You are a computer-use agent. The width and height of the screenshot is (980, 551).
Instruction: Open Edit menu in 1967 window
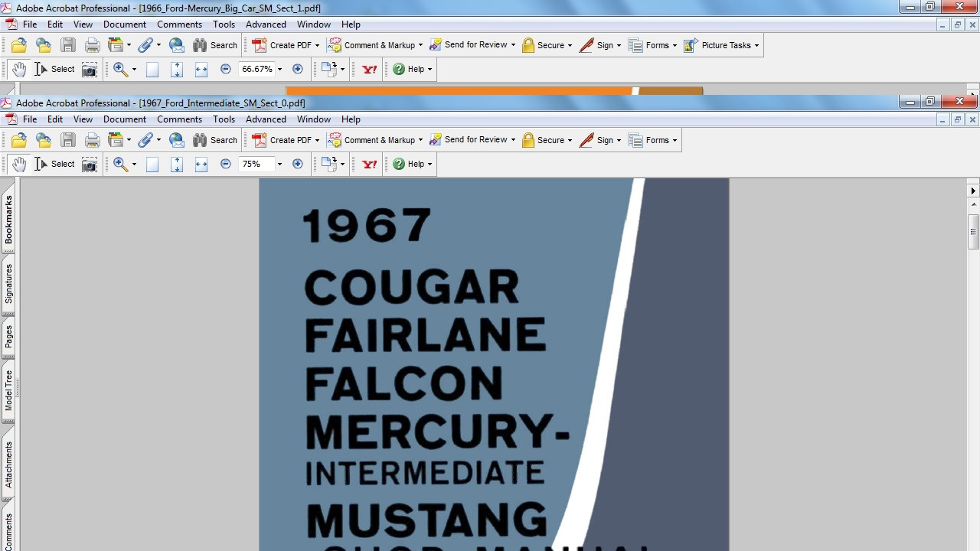point(55,119)
